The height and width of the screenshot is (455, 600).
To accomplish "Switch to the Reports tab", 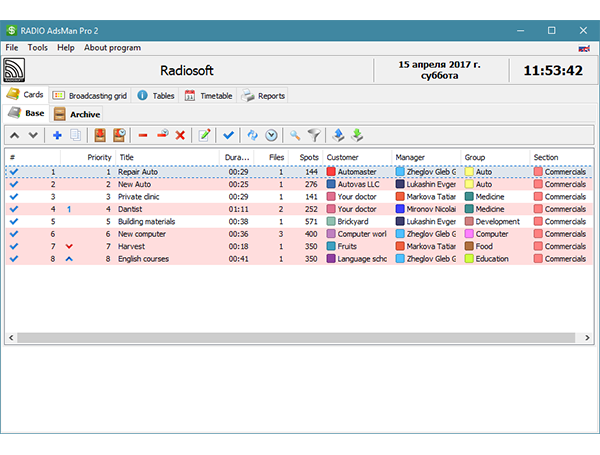I will click(x=263, y=96).
